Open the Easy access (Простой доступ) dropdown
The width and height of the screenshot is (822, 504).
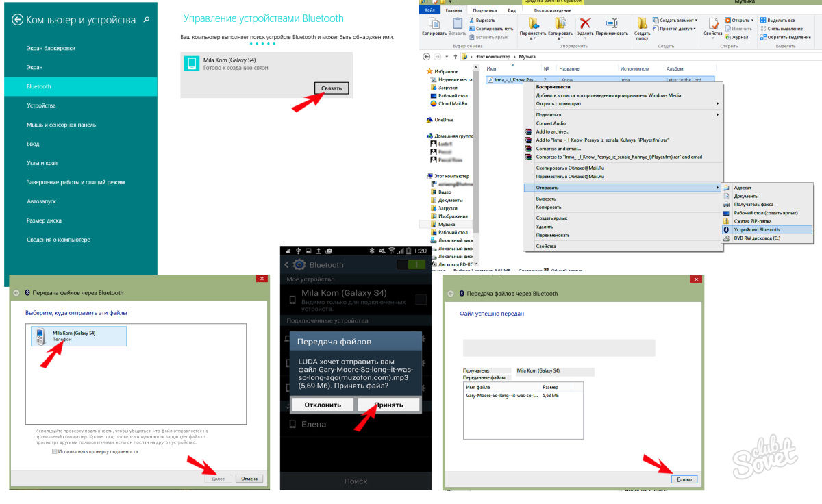675,28
